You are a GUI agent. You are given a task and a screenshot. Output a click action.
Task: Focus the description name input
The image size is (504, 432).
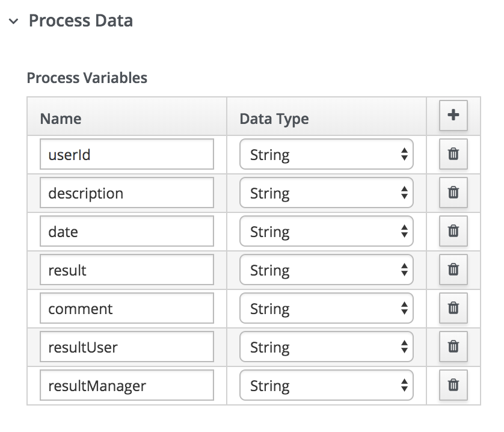click(x=127, y=193)
